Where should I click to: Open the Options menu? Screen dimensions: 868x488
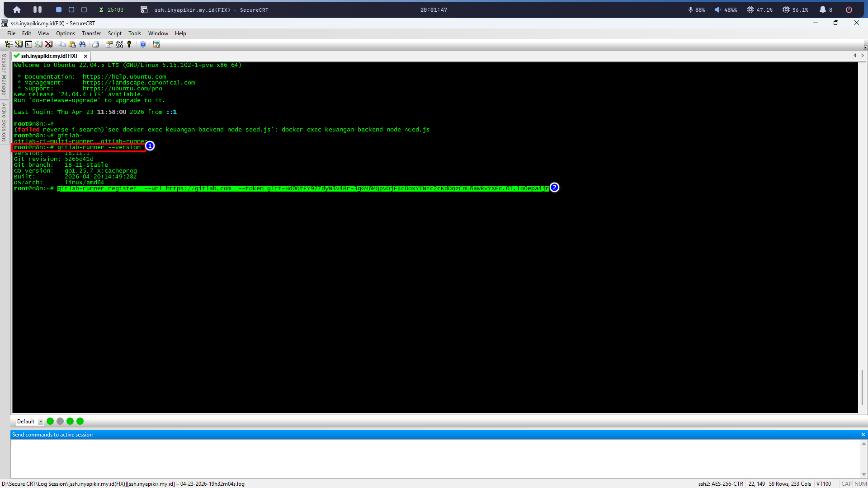coord(66,33)
